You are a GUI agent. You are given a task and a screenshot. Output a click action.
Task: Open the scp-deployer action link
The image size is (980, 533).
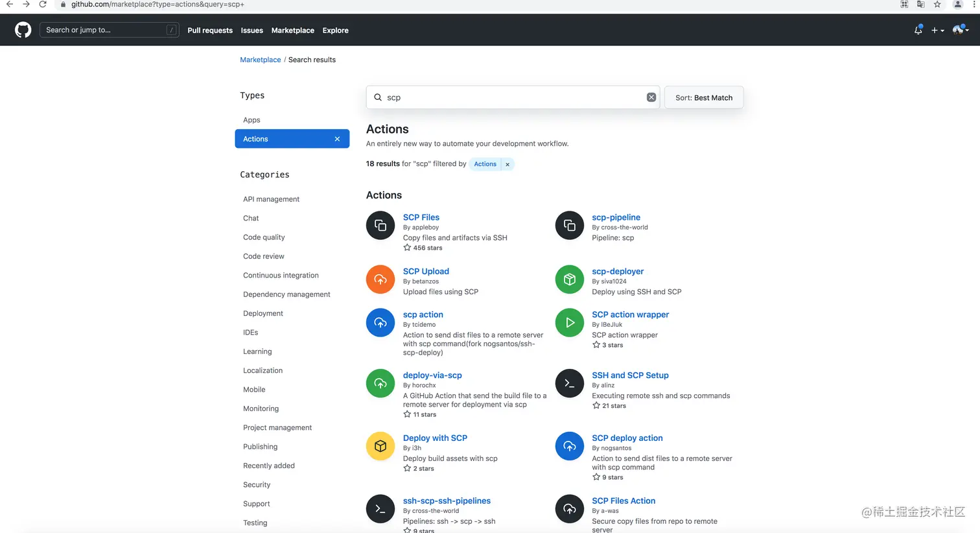pos(618,271)
